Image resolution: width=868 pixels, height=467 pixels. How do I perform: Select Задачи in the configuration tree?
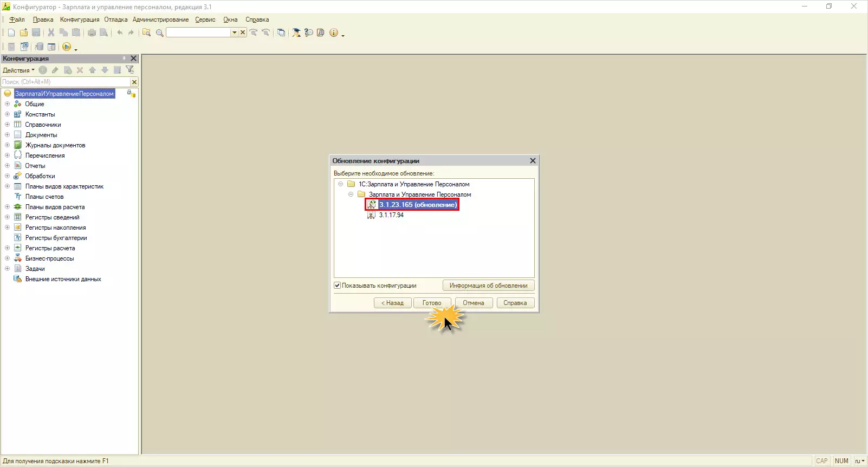tap(35, 269)
